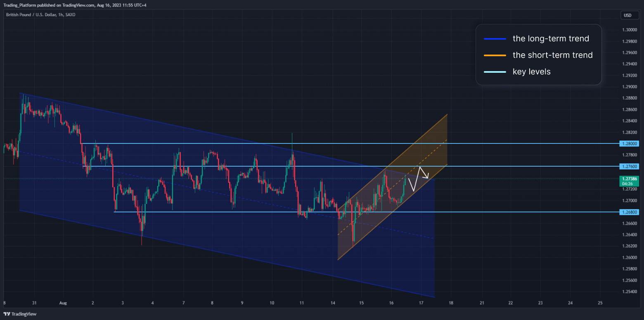
Task: Click the 'the short-term trend' legend text
Action: 553,55
